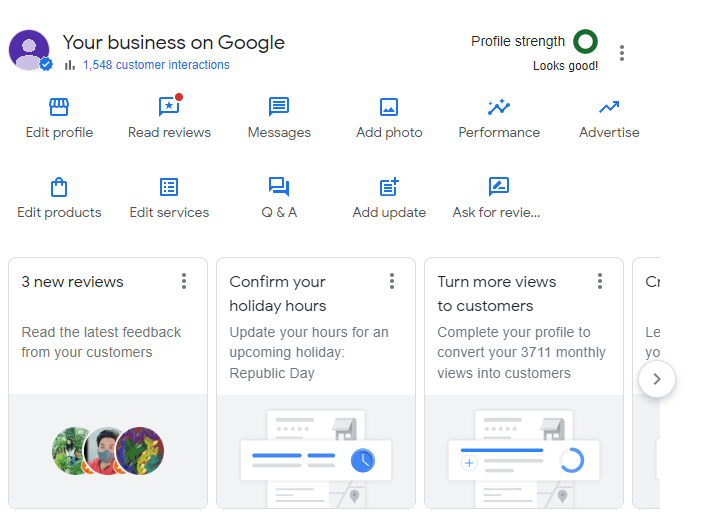
Task: Click reviewer photo with masked man
Action: click(x=105, y=451)
